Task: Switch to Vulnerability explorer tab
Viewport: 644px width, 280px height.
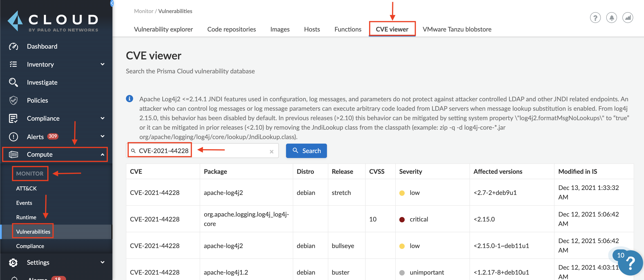Action: (x=163, y=29)
